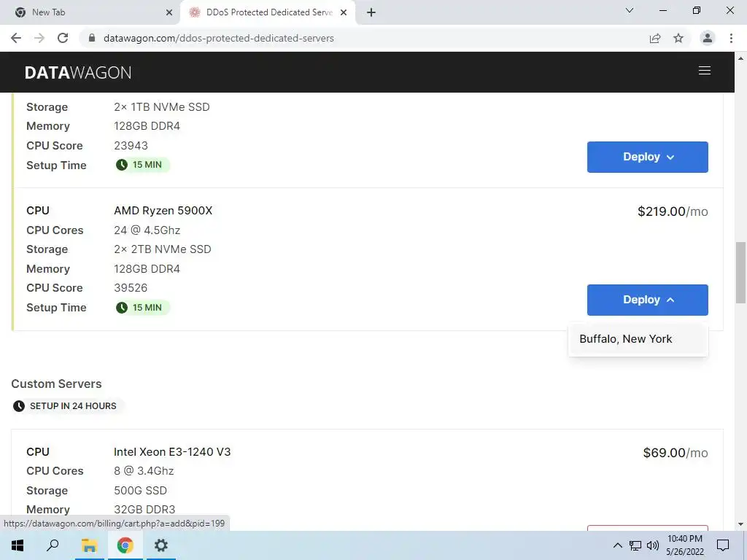
Task: Click the address bar URL
Action: [x=219, y=38]
